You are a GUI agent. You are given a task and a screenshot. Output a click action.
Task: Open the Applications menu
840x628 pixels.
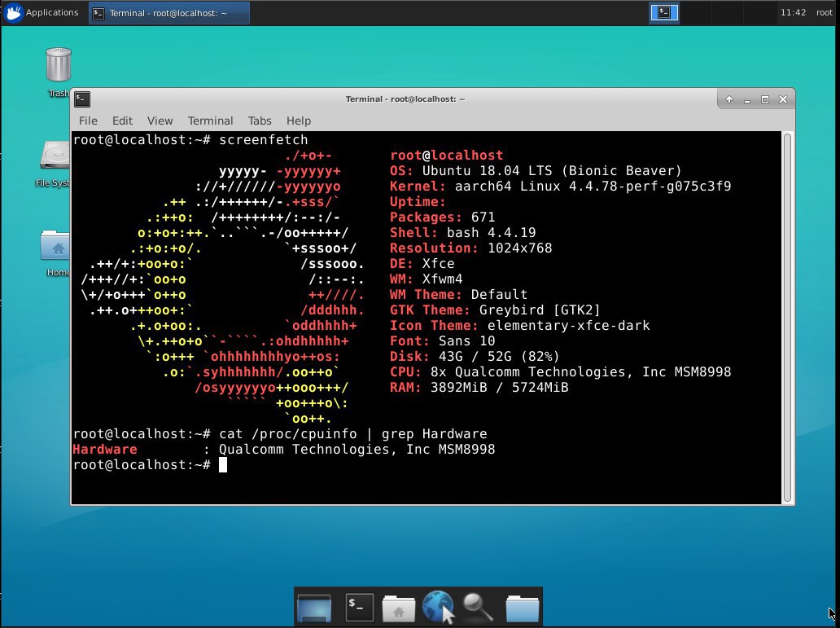[42, 12]
